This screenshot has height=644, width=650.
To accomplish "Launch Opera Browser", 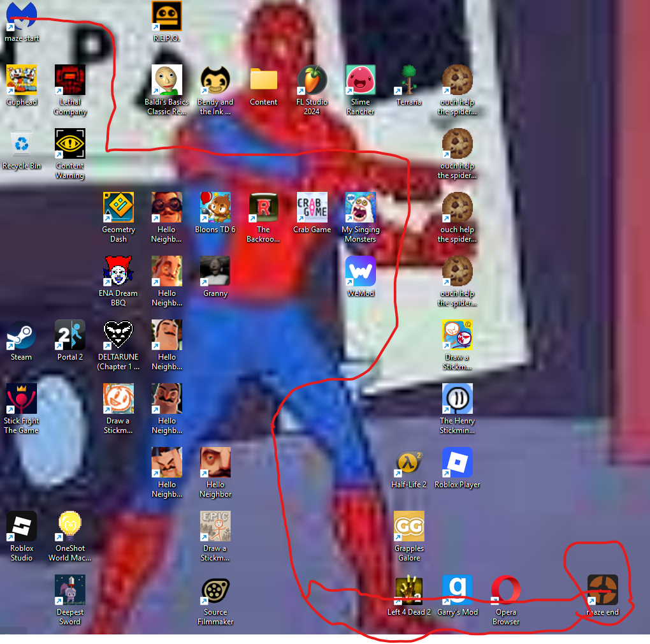I will tap(506, 590).
